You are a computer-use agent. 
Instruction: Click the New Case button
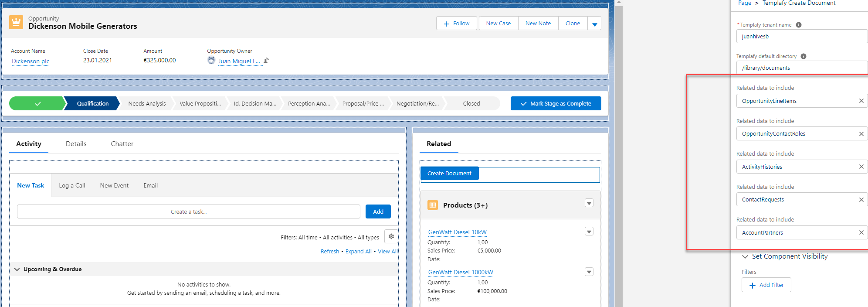[498, 24]
